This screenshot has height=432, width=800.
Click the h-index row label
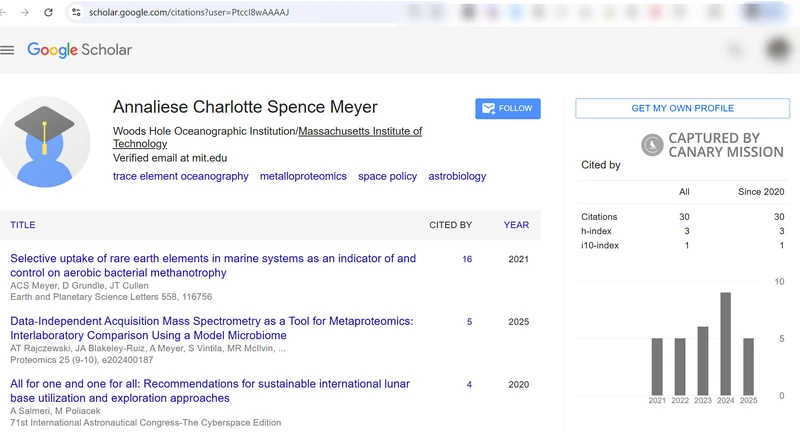tap(596, 231)
